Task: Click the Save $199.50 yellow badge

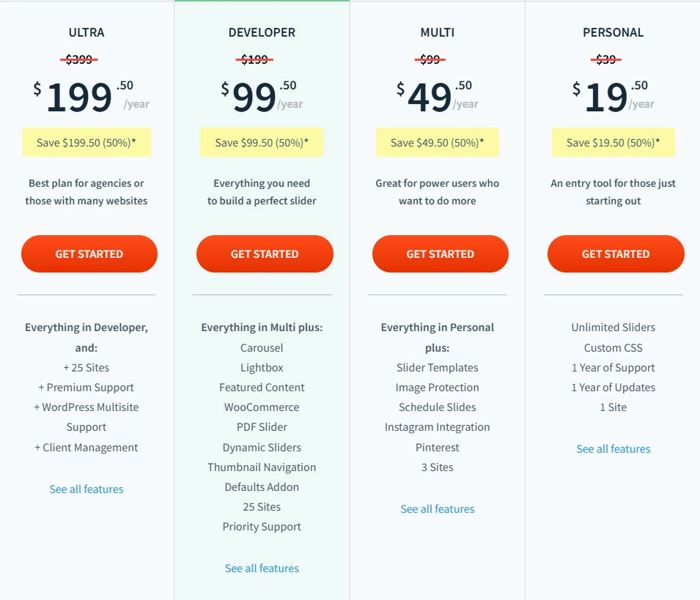Action: pyautogui.click(x=86, y=143)
